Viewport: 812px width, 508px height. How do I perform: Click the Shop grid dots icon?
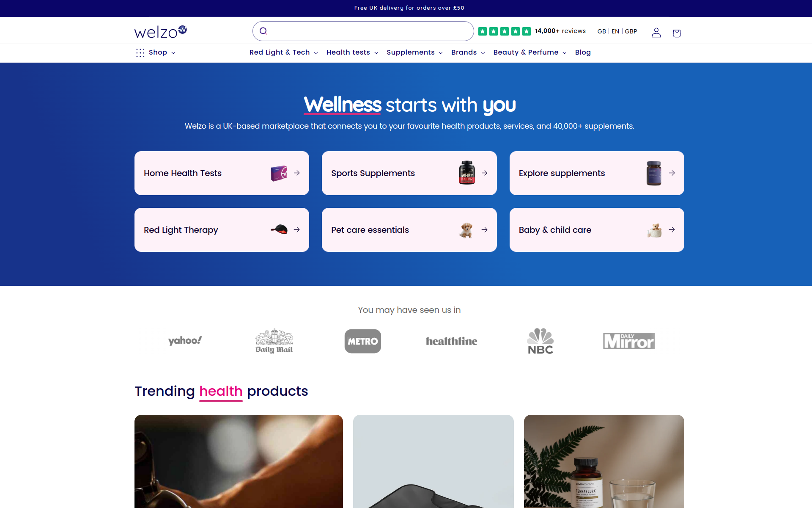pyautogui.click(x=140, y=52)
